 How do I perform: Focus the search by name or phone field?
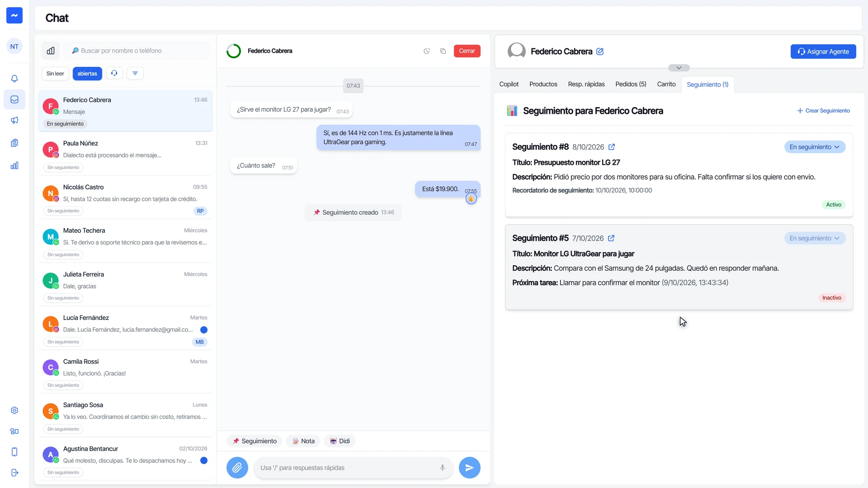click(x=137, y=51)
